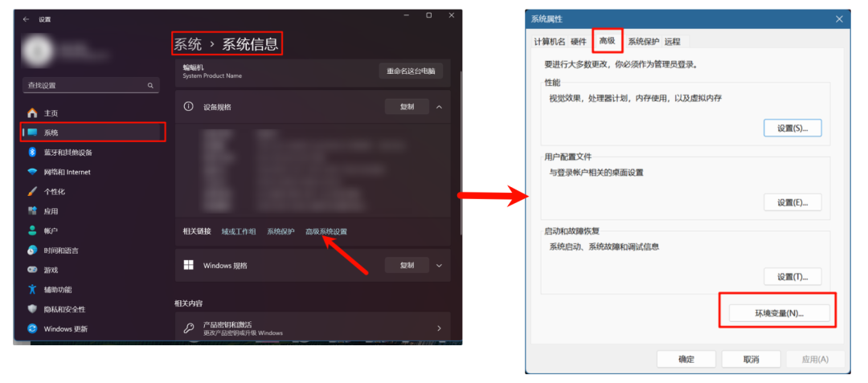Close the Settings window
Image resolution: width=868 pixels, height=383 pixels.
tap(452, 15)
